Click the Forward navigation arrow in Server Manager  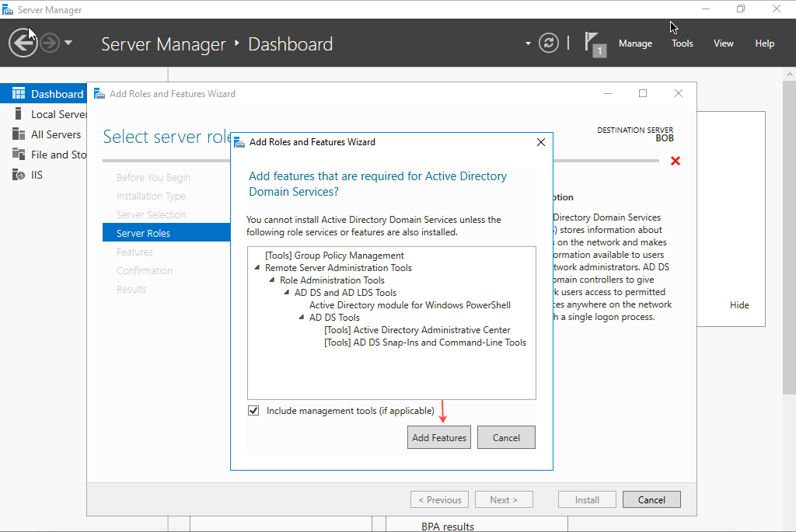(x=50, y=43)
